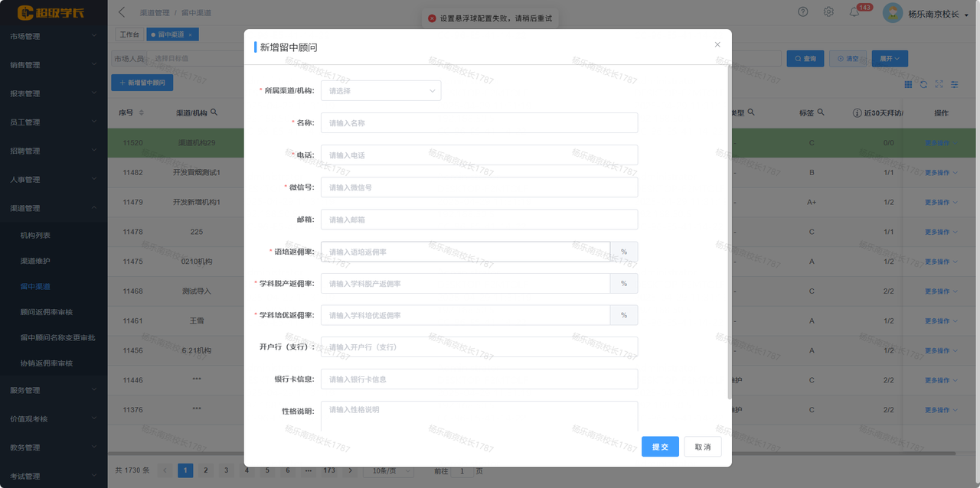Open settings via the gear icon
This screenshot has width=980, height=488.
point(828,12)
